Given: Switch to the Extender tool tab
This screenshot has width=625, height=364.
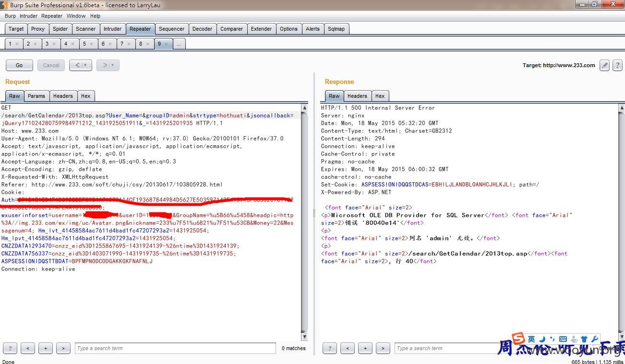Looking at the screenshot, I should (x=261, y=29).
